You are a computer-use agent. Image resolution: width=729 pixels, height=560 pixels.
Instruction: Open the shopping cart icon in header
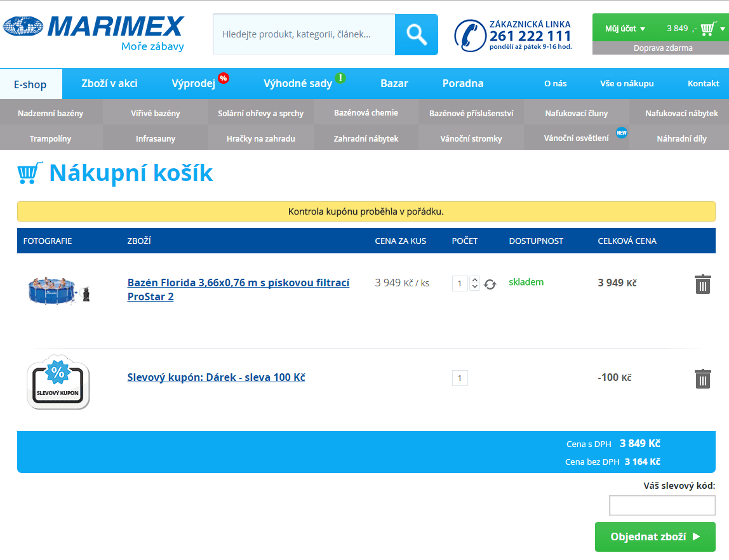click(x=708, y=29)
